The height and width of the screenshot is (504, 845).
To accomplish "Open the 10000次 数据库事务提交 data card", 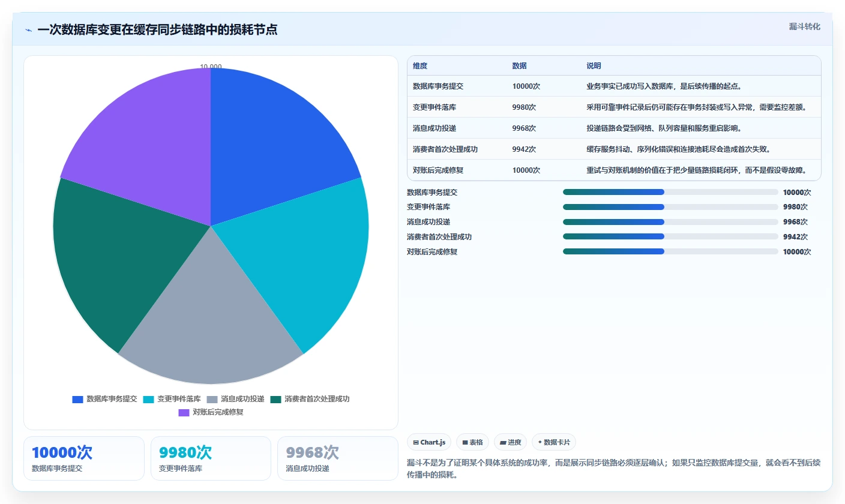I will 84,458.
